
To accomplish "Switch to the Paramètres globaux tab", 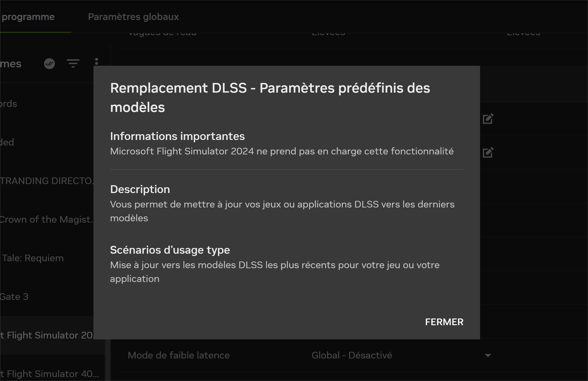I will (x=133, y=17).
